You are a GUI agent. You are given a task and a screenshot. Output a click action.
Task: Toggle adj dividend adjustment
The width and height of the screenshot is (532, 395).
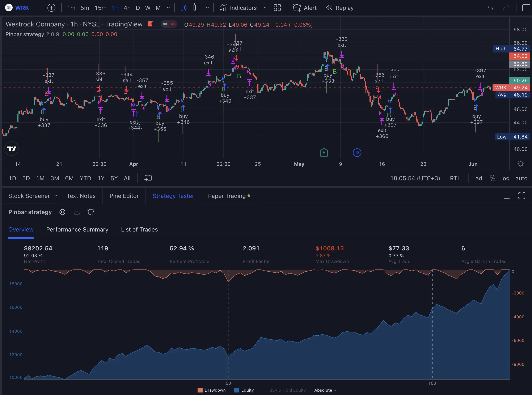point(479,178)
